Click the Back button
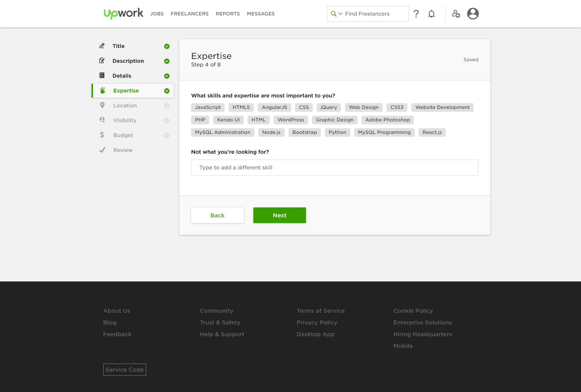The image size is (581, 392). click(217, 215)
